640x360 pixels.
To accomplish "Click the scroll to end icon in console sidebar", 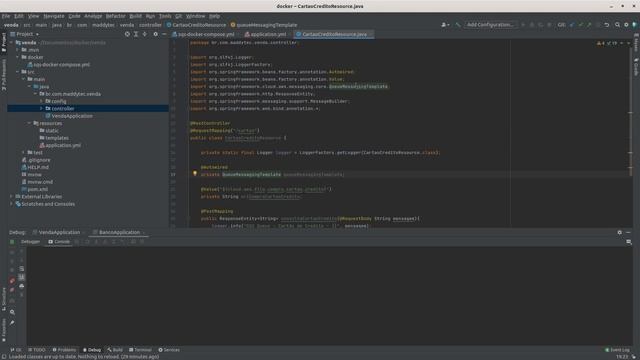I will coord(22,277).
